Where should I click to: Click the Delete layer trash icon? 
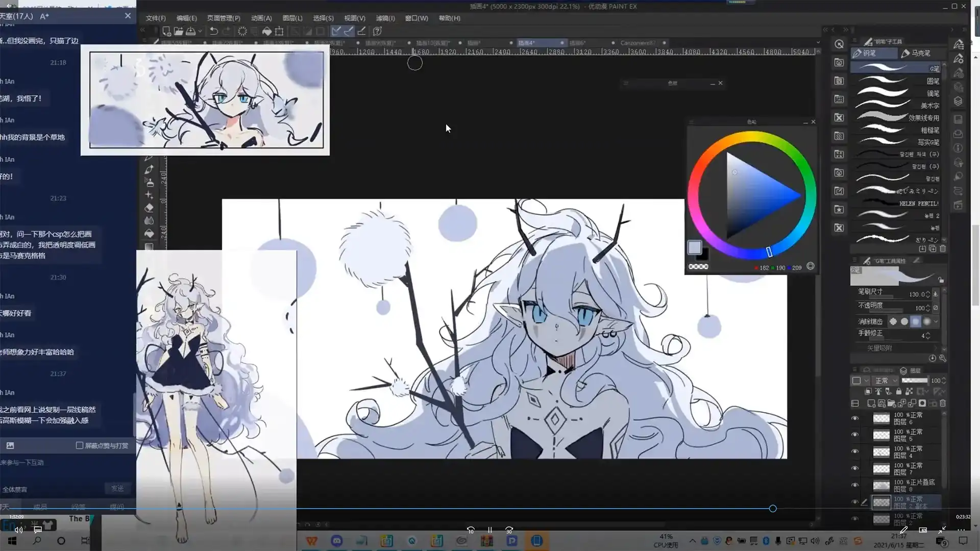943,403
